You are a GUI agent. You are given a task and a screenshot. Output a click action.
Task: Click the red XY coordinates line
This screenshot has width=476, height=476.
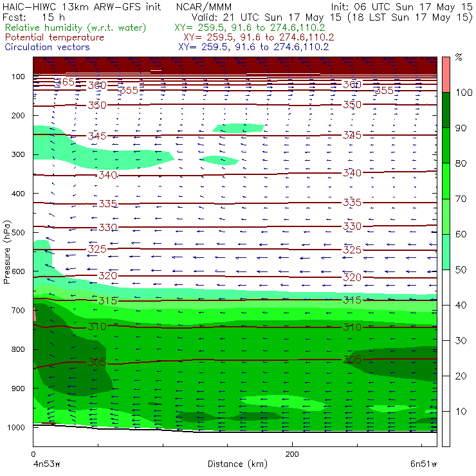point(259,37)
